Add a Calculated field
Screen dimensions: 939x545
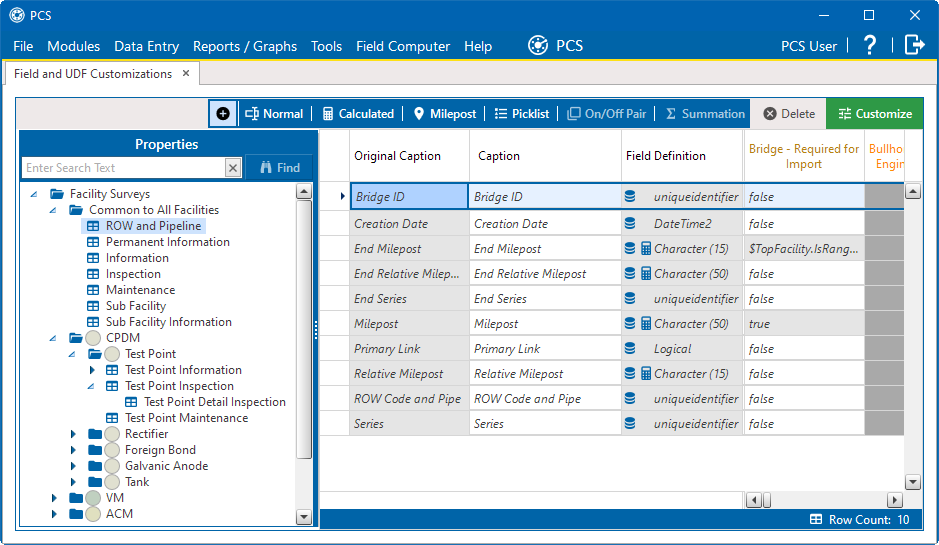pyautogui.click(x=358, y=114)
